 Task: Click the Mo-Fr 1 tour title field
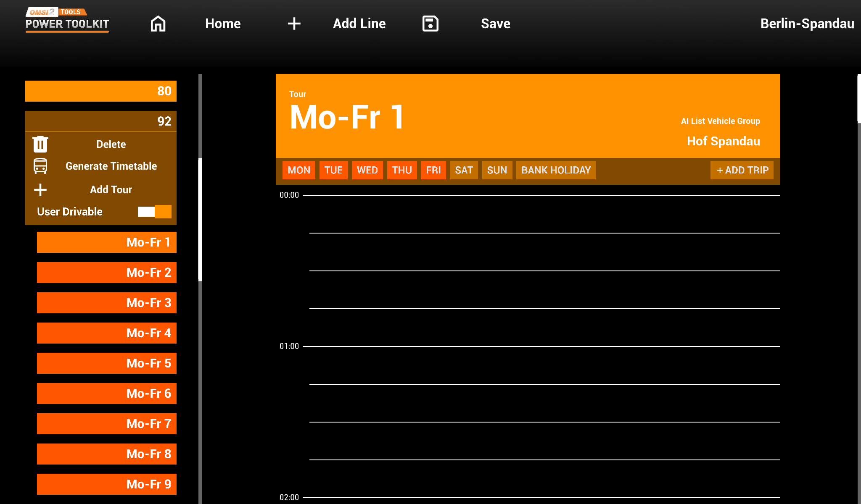[347, 118]
